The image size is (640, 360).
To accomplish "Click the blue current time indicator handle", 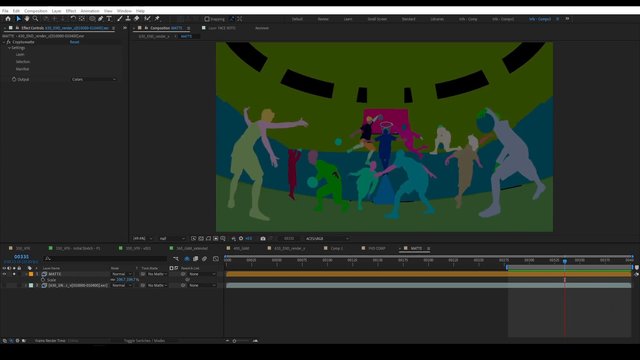I will pyautogui.click(x=565, y=261).
